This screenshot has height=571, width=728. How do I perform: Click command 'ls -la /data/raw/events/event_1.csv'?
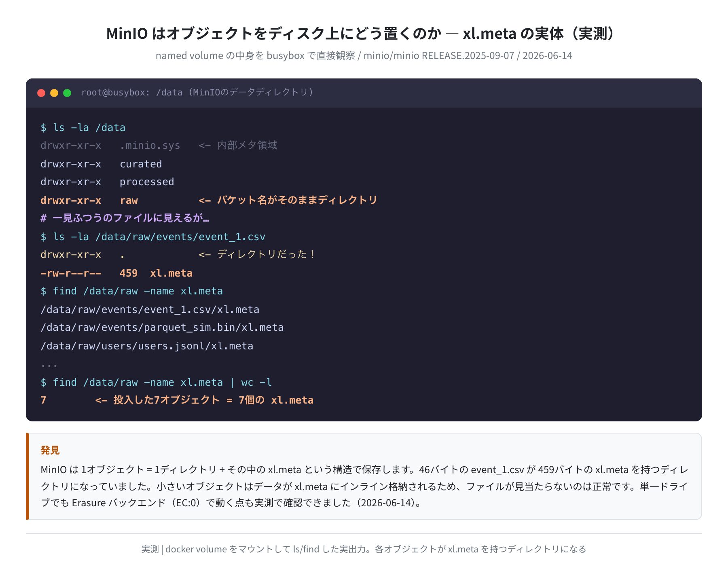(153, 237)
